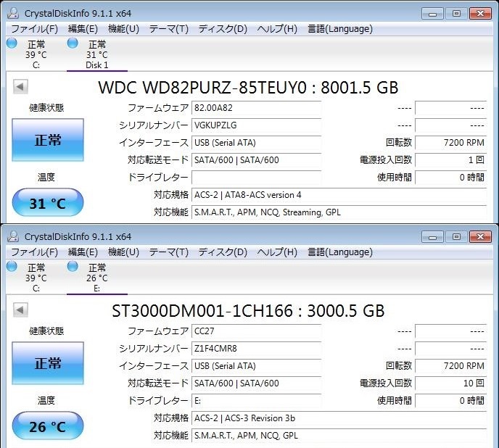Click the 正常 health status button for the WDC drive
This screenshot has height=448, width=499.
pos(48,140)
